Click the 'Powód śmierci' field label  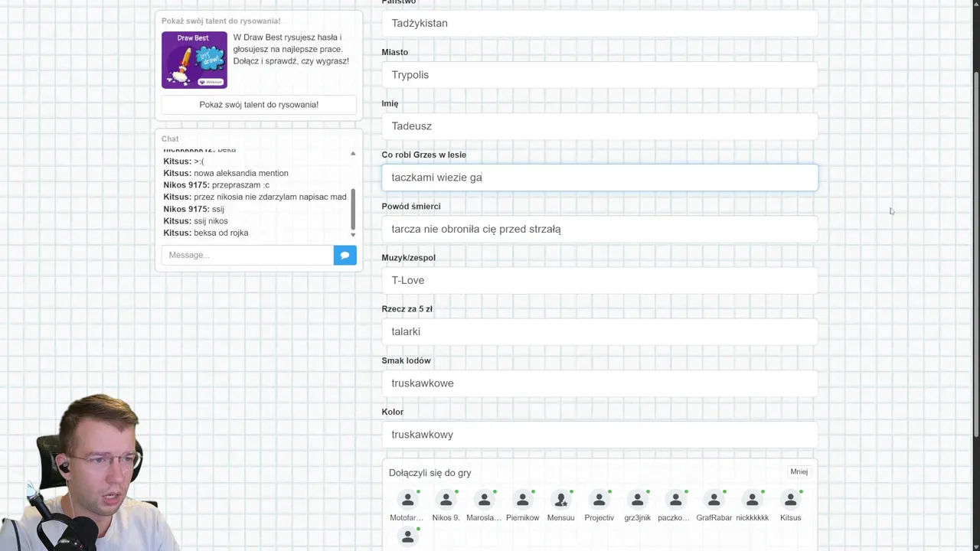(x=411, y=206)
